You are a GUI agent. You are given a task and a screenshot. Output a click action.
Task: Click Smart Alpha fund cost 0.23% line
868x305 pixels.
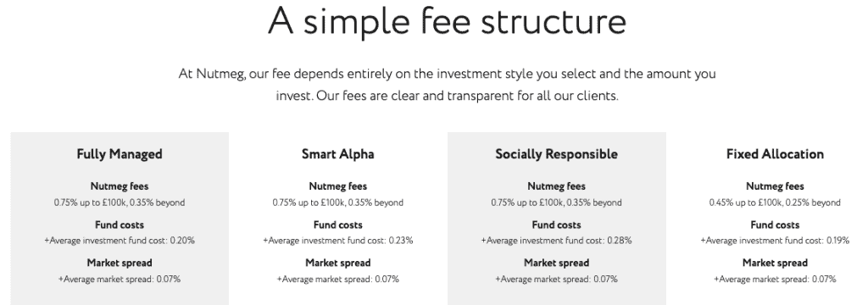point(337,241)
